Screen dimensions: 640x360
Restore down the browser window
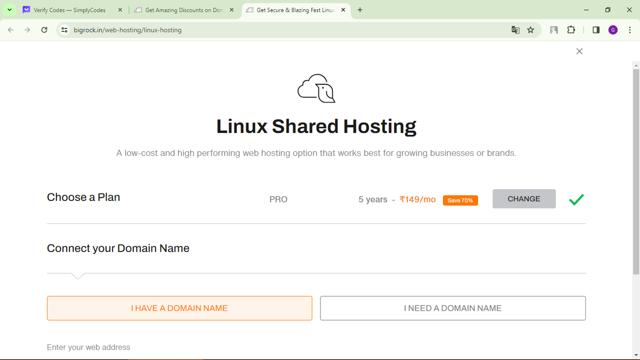pyautogui.click(x=608, y=10)
